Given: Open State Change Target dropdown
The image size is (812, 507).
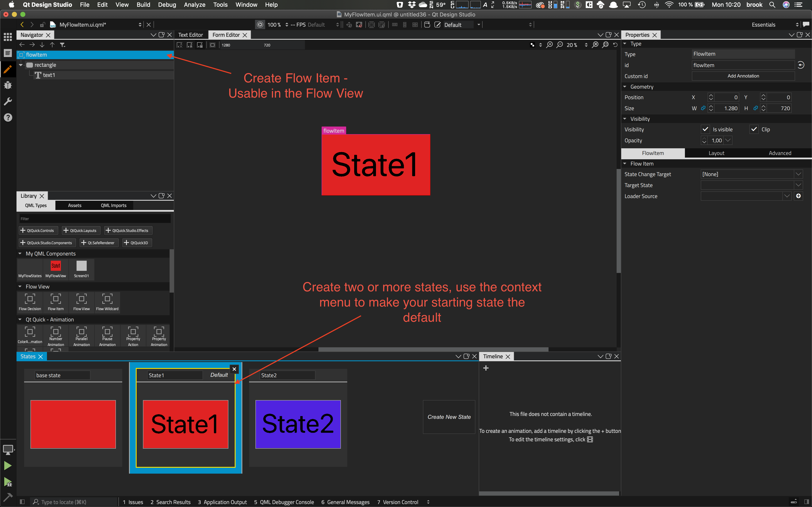Looking at the screenshot, I should 798,174.
